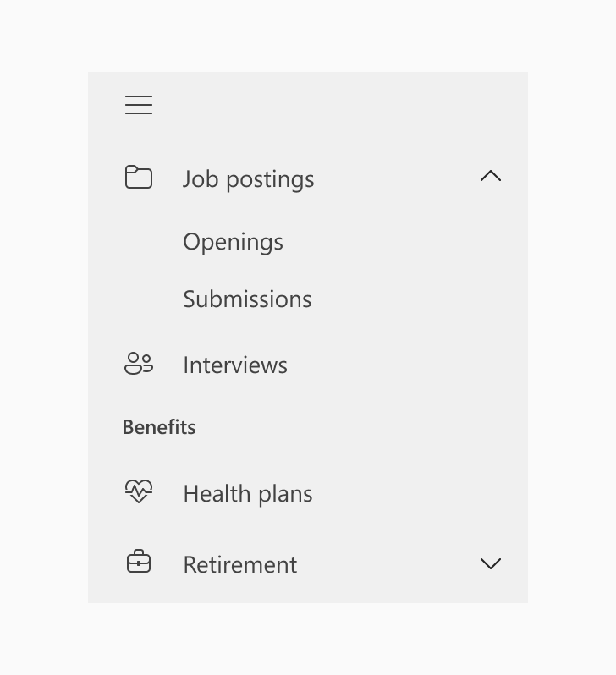Screen dimensions: 616x675
Task: Select the Health plans nav item
Action: click(x=308, y=493)
